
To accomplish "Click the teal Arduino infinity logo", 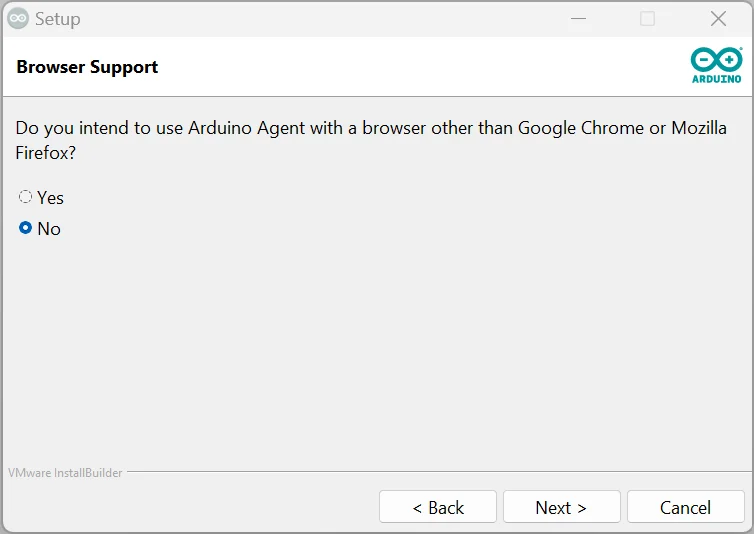I will [x=716, y=60].
